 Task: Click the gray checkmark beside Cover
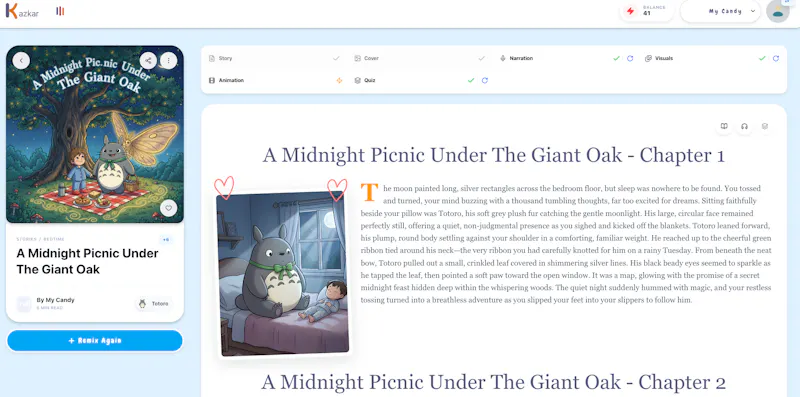point(481,58)
